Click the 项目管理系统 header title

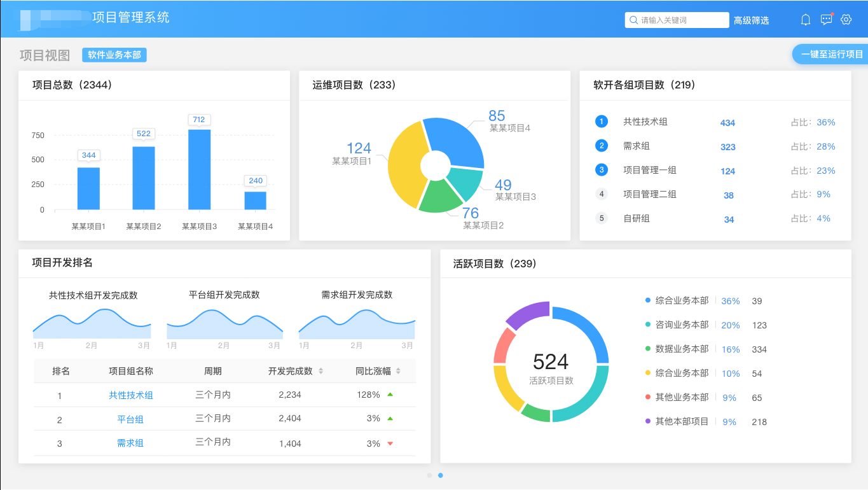click(131, 18)
